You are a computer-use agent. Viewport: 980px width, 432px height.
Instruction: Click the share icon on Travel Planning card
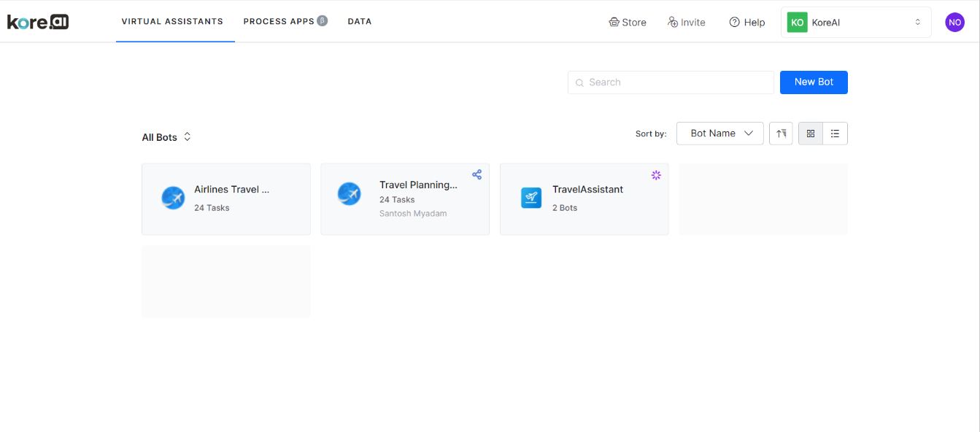pos(477,174)
